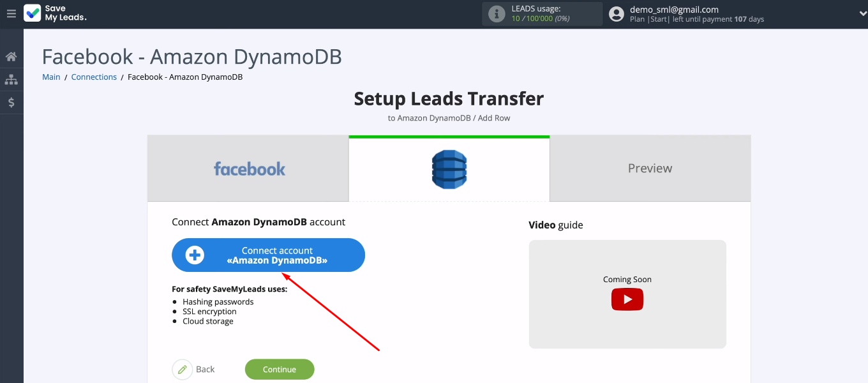Image resolution: width=868 pixels, height=383 pixels.
Task: Click the green Continue button
Action: [x=280, y=370]
